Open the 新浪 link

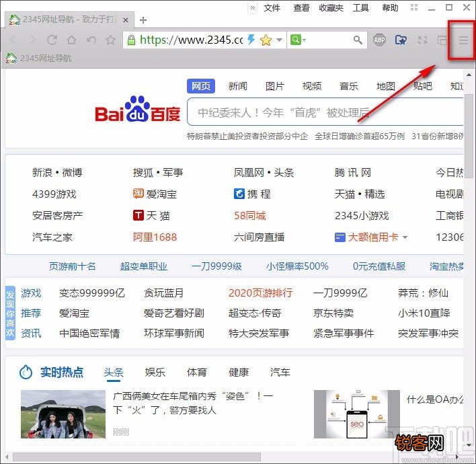pos(42,172)
